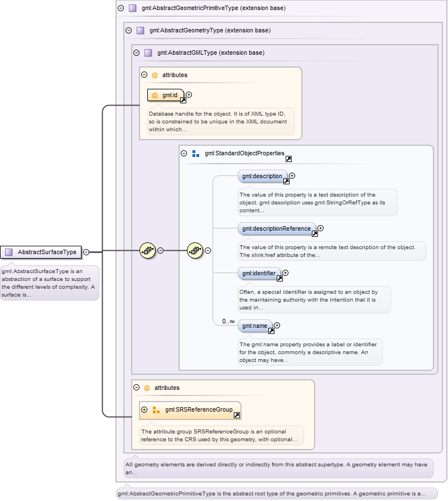The image size is (448, 501).
Task: Select the gml:name element box
Action: [x=254, y=326]
